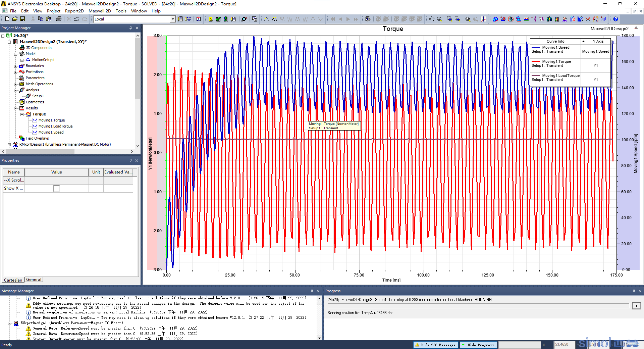Click the green checkmark Validate icon
This screenshot has height=349, width=644.
tap(218, 19)
